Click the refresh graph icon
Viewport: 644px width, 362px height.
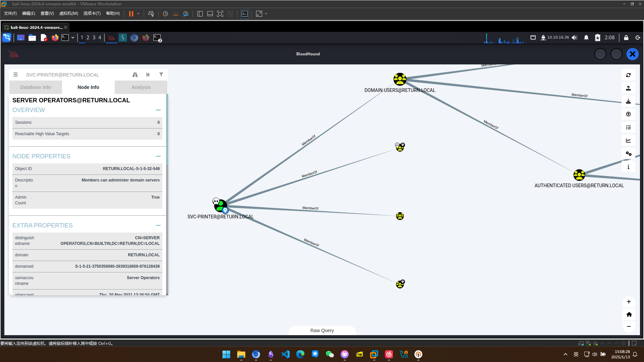pos(628,75)
